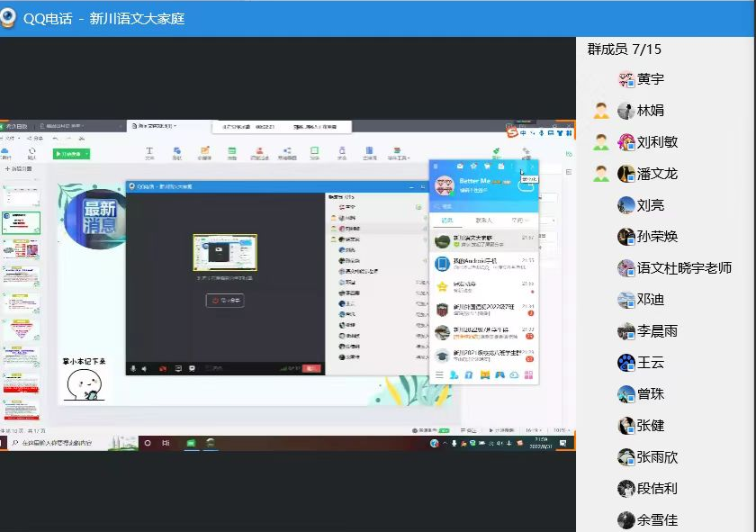
Task: Click the red hang-up button in the shared call
Action: [x=311, y=368]
